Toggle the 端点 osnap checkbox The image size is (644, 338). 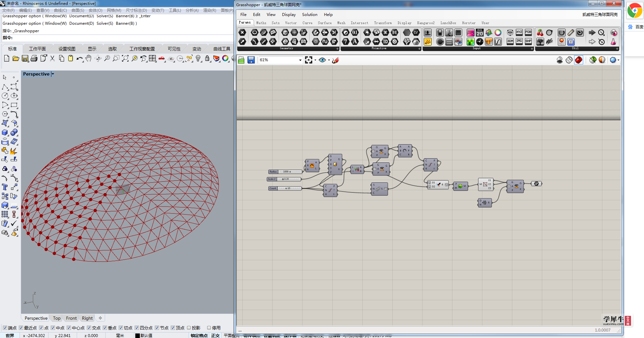click(x=5, y=328)
